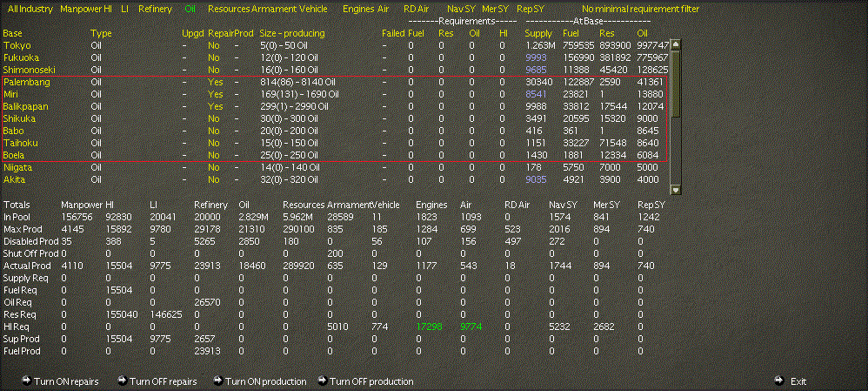Change the No minimal requirement filter
Screen dimensions: 868x391
coord(640,10)
